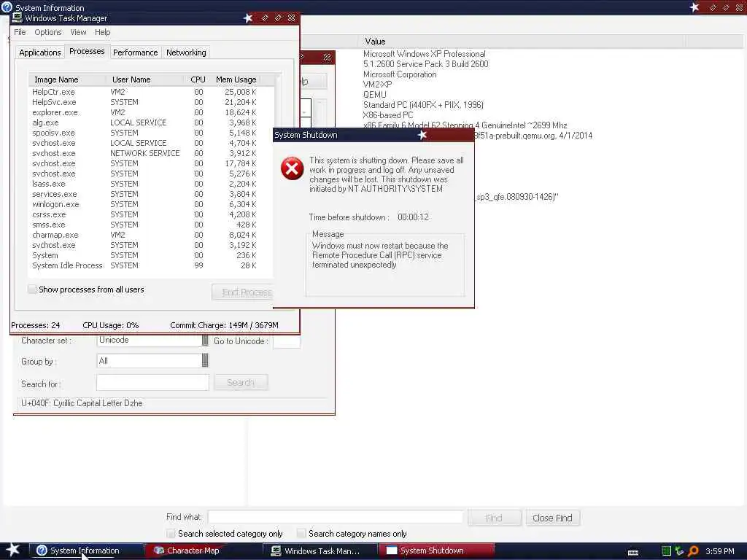Screen dimensions: 747x560
Task: Sort processes by CPU column header
Action: point(197,79)
